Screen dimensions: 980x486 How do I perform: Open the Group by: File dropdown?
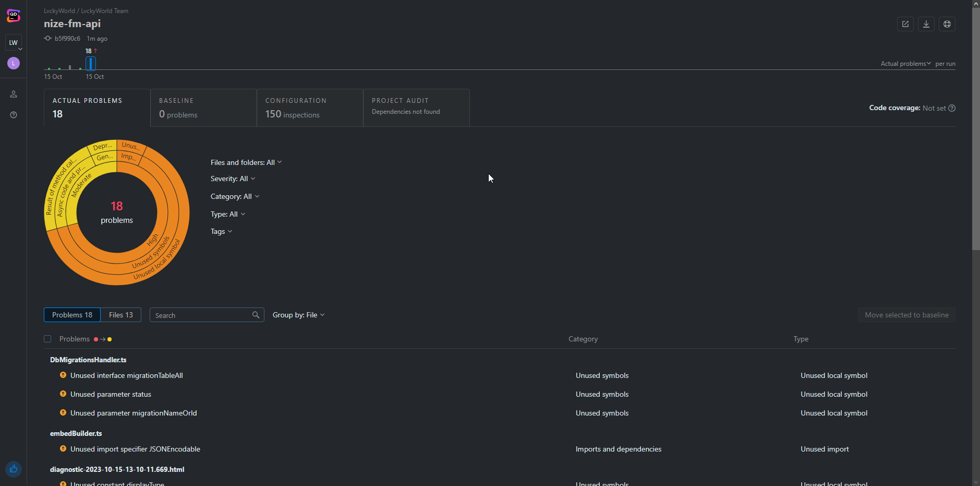(x=298, y=315)
